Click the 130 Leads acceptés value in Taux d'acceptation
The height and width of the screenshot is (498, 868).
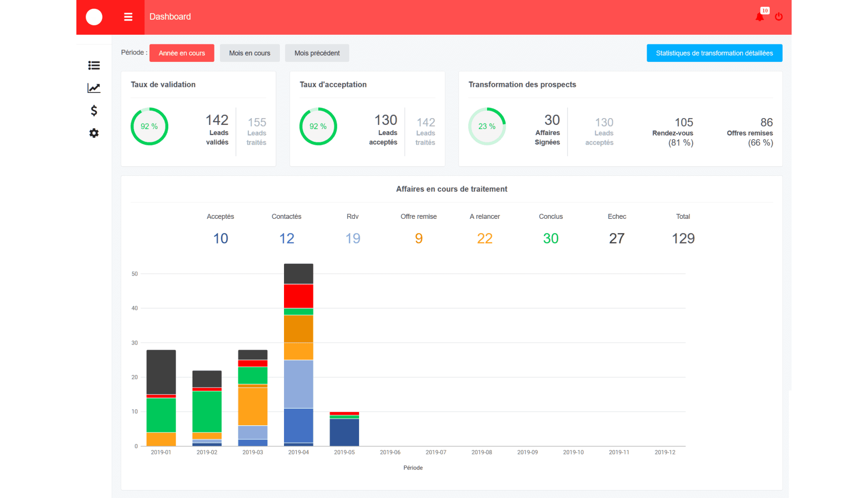click(386, 120)
